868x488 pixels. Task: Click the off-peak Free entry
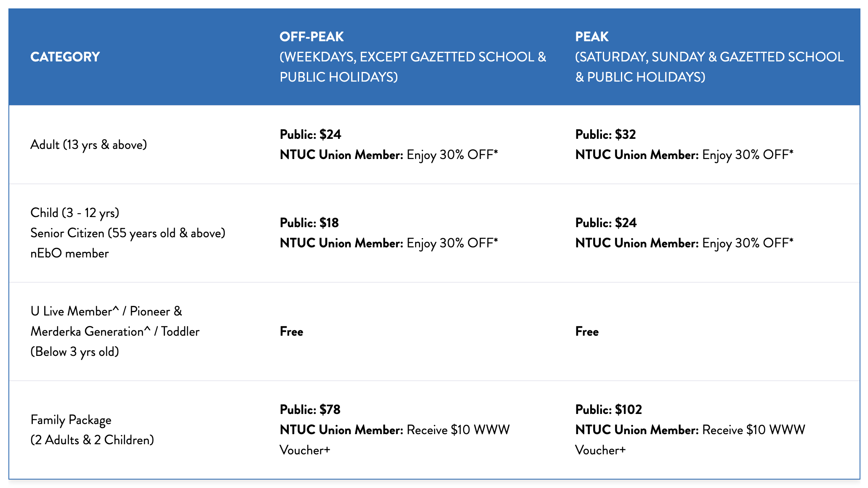(x=291, y=332)
